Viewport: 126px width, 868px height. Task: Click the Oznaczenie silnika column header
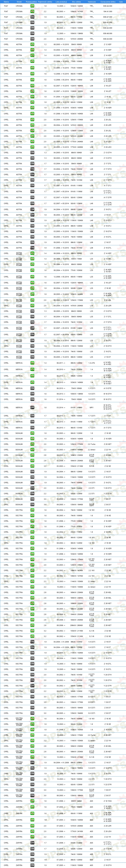[107, 2]
